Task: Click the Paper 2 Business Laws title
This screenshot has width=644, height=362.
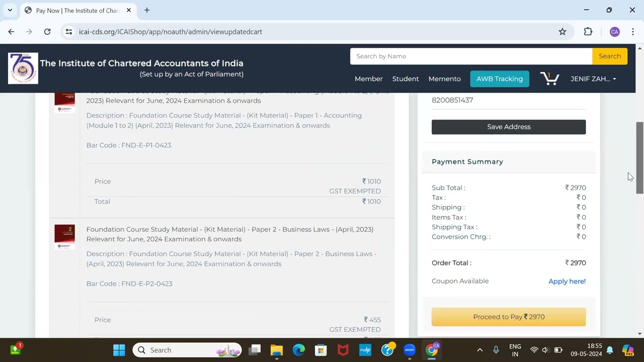Action: tap(230, 234)
